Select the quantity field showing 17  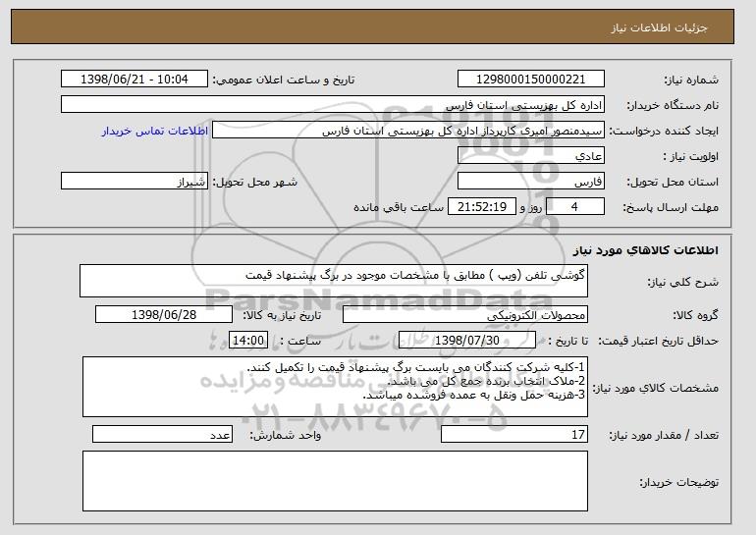(514, 434)
